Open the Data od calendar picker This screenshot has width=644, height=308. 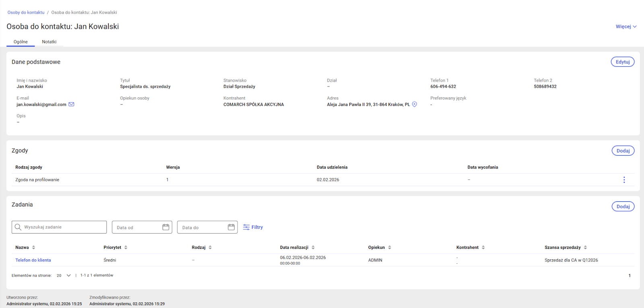click(x=165, y=227)
